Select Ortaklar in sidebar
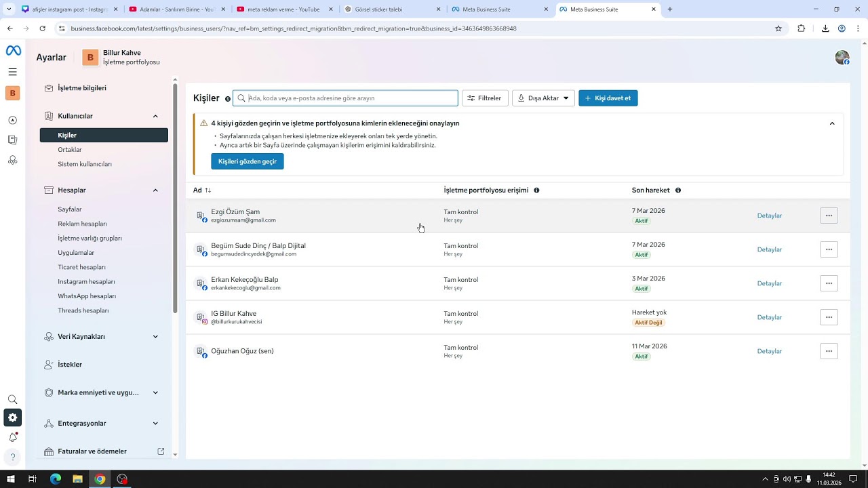868x488 pixels. pyautogui.click(x=70, y=150)
